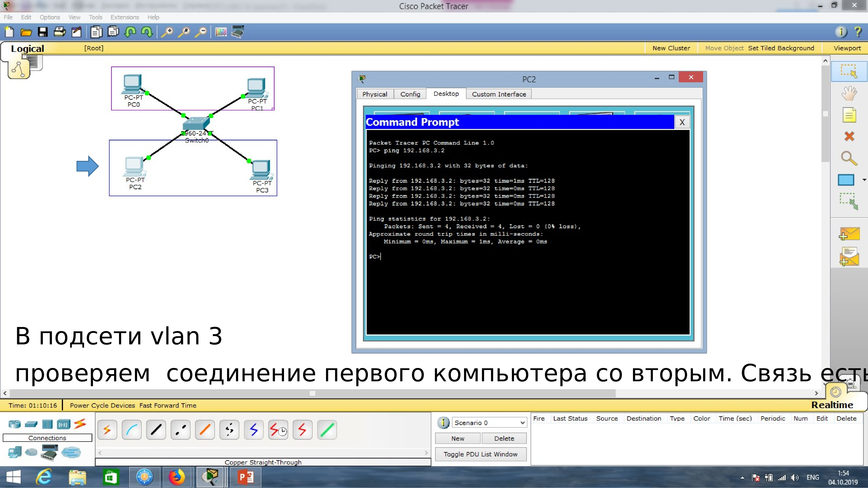Select the Place Note tool

click(849, 115)
